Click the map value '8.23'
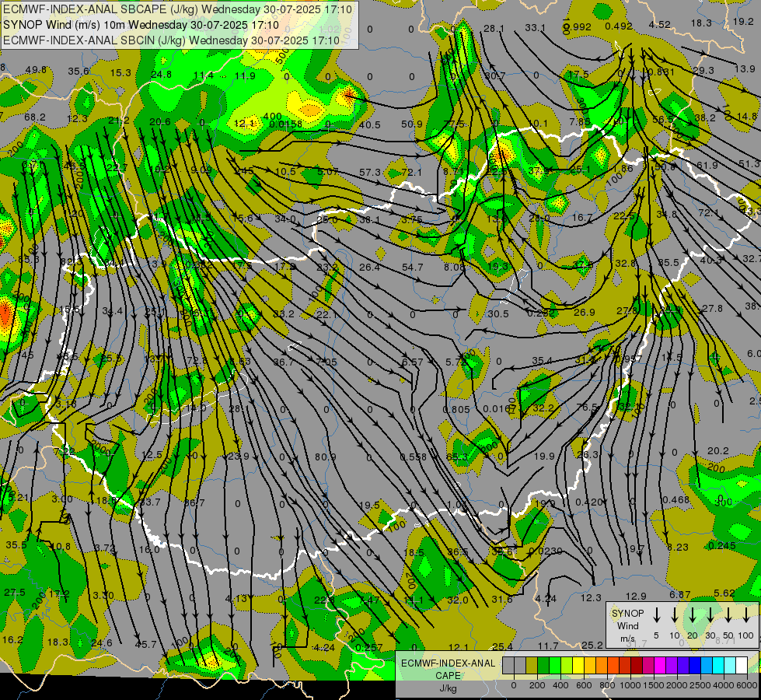This screenshot has height=700, width=761. pyautogui.click(x=678, y=547)
